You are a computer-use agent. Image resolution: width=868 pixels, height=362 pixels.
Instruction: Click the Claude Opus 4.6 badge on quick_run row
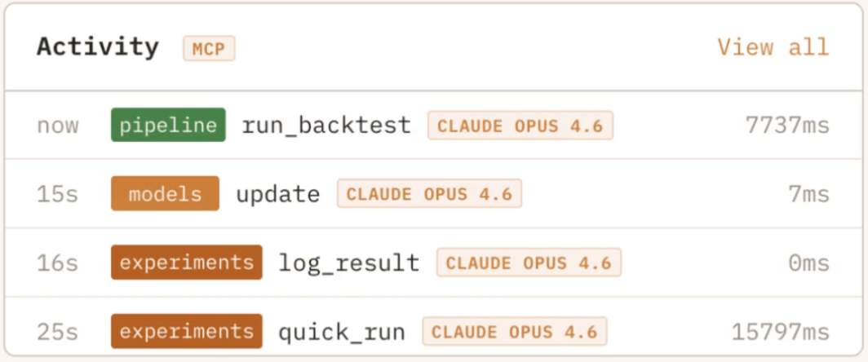(x=514, y=332)
